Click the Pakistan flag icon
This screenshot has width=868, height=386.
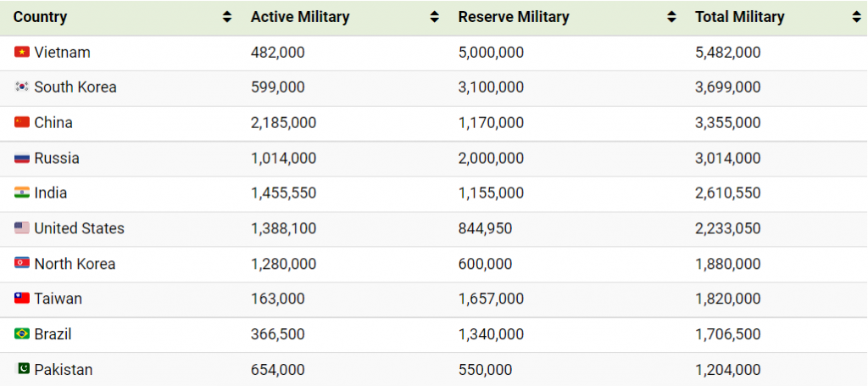pyautogui.click(x=23, y=369)
